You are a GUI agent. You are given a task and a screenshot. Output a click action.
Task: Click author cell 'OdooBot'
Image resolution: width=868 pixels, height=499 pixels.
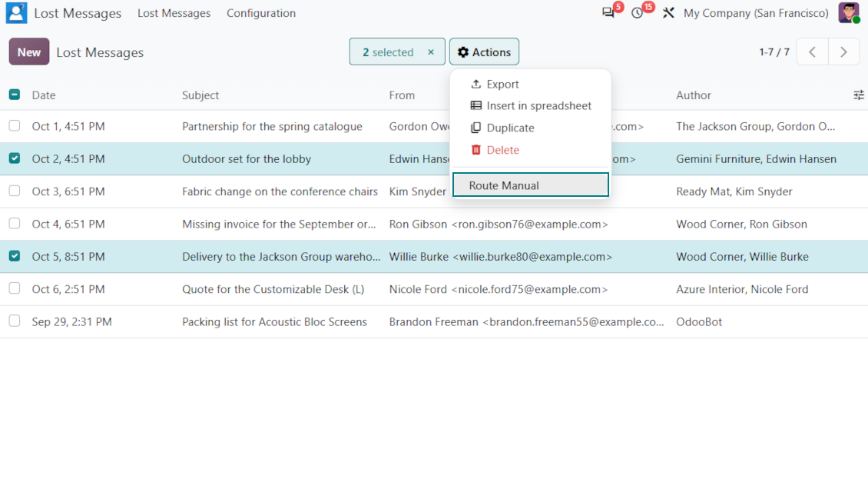pos(698,322)
